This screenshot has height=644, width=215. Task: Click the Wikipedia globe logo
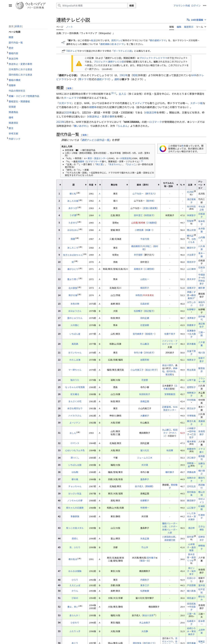(20, 6)
